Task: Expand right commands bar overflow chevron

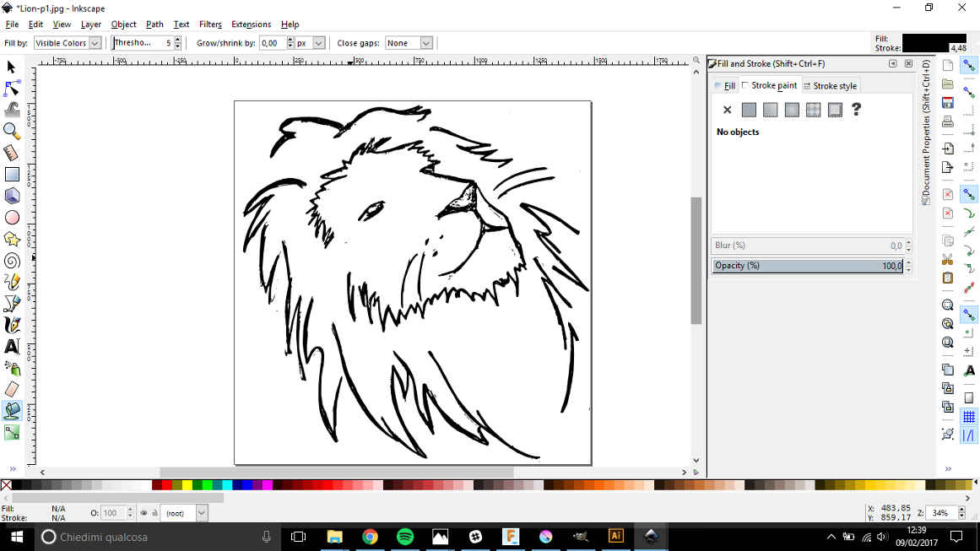Action: click(x=948, y=468)
